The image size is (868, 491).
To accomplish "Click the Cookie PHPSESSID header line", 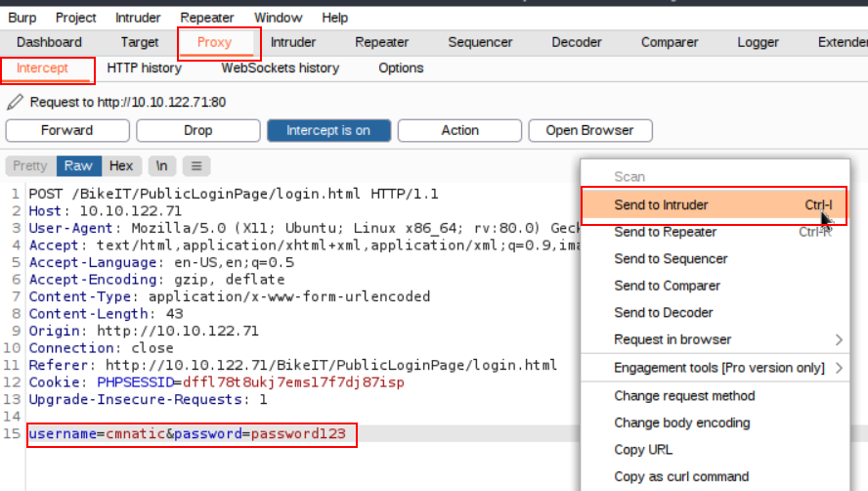I will [216, 382].
